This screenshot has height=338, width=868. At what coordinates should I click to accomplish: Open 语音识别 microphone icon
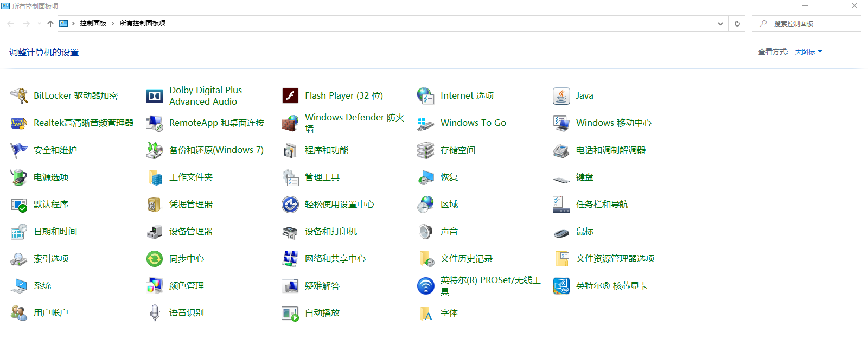point(155,313)
